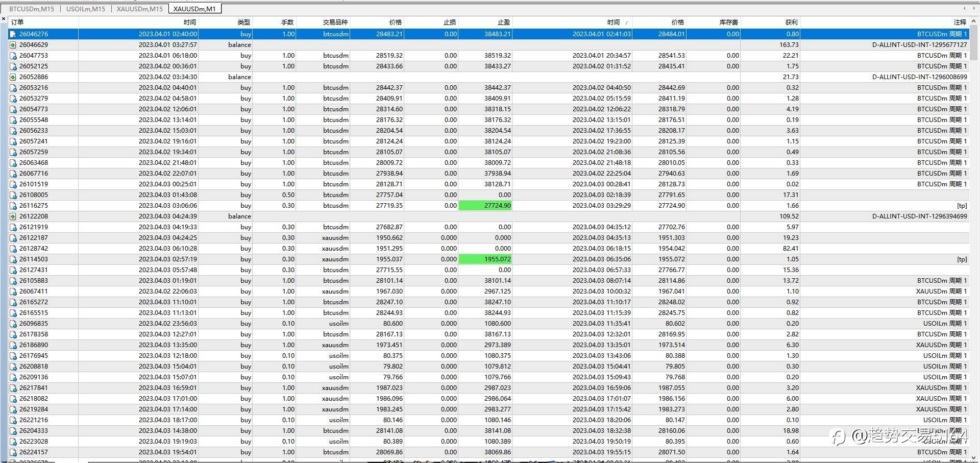Switch to the USOILm,M15 chart tab
Screen dimensions: 980x463
pos(86,9)
